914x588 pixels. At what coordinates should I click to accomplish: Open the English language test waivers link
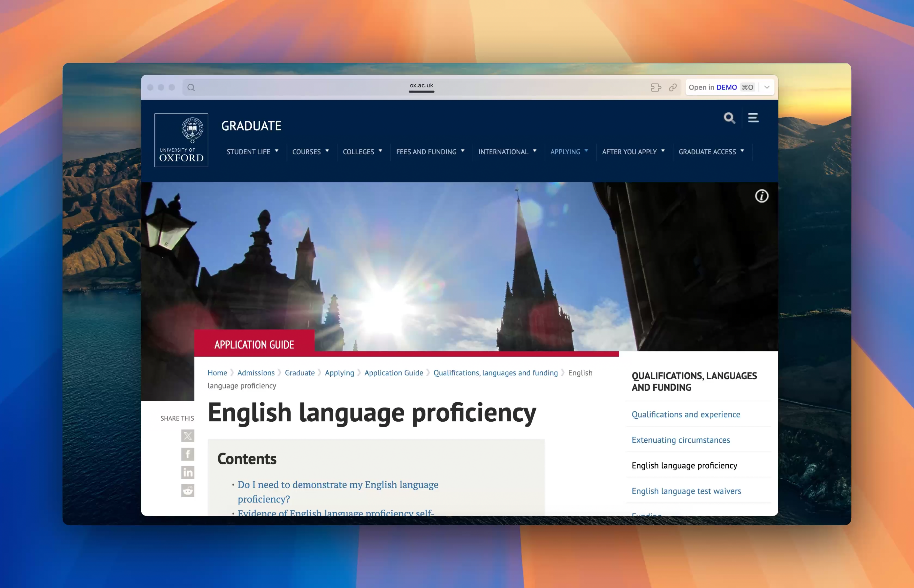click(686, 491)
